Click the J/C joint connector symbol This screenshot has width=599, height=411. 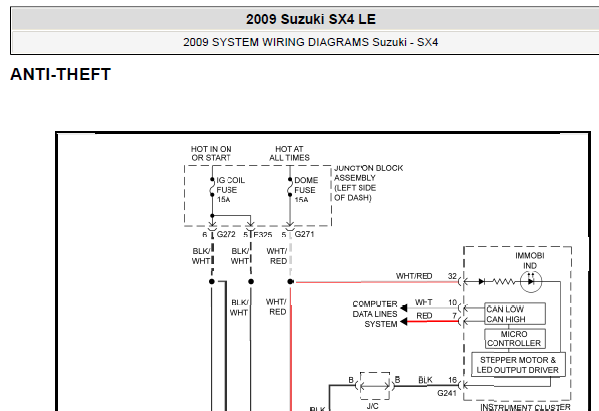click(375, 386)
